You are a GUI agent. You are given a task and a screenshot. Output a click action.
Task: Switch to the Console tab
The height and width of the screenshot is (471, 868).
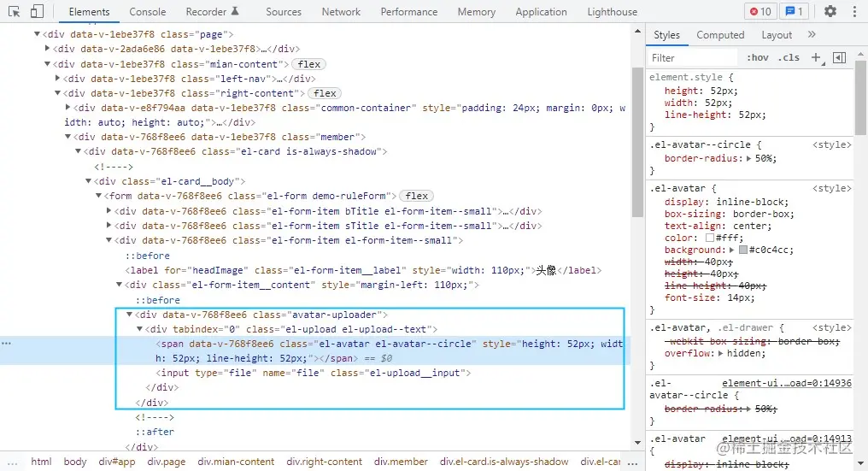click(x=147, y=12)
